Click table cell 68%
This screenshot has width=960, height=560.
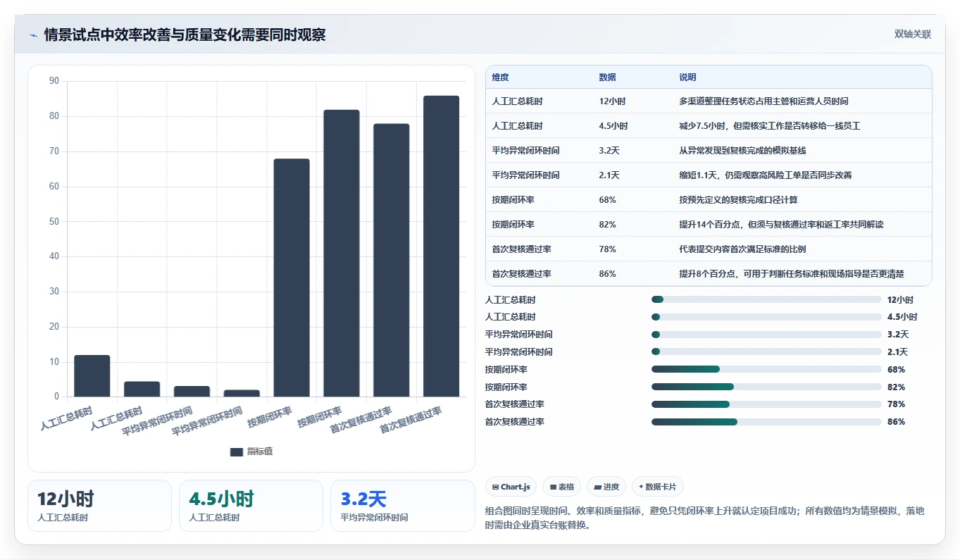(607, 200)
